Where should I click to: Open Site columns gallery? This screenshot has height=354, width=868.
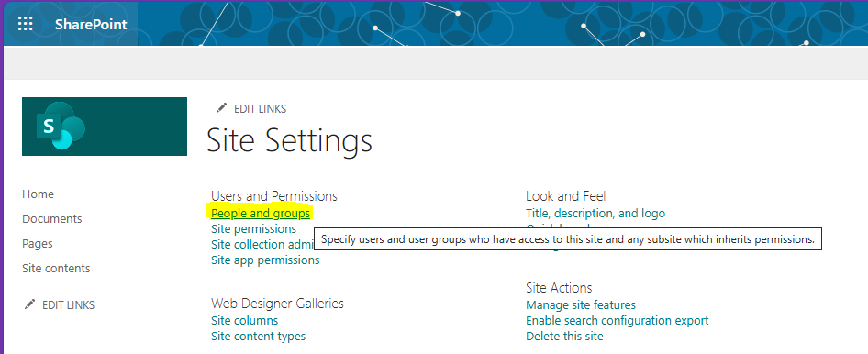[245, 320]
